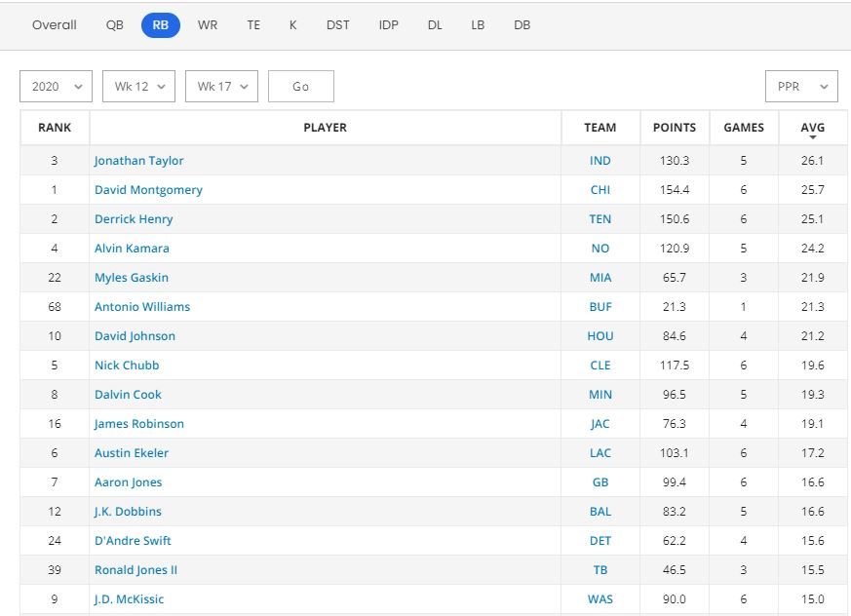The width and height of the screenshot is (851, 616).
Task: Open the DST position tab
Action: [x=337, y=25]
